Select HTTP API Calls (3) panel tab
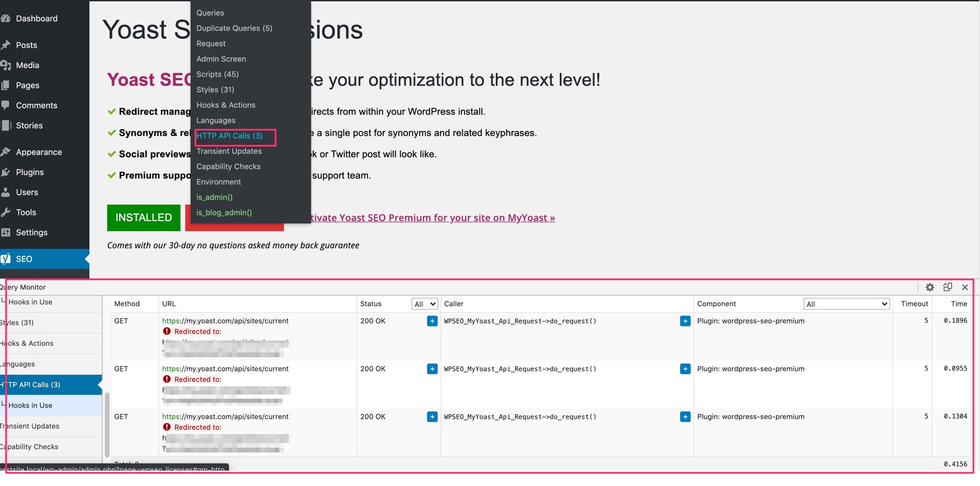This screenshot has height=486, width=980. [51, 385]
